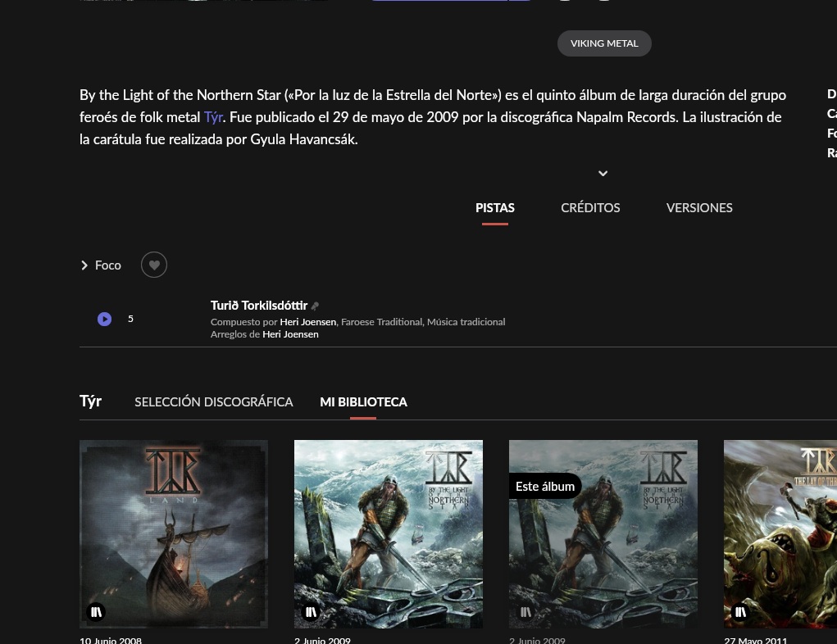Switch to the CRÉDITOS tab
Screen dimensions: 837x644
pos(590,207)
